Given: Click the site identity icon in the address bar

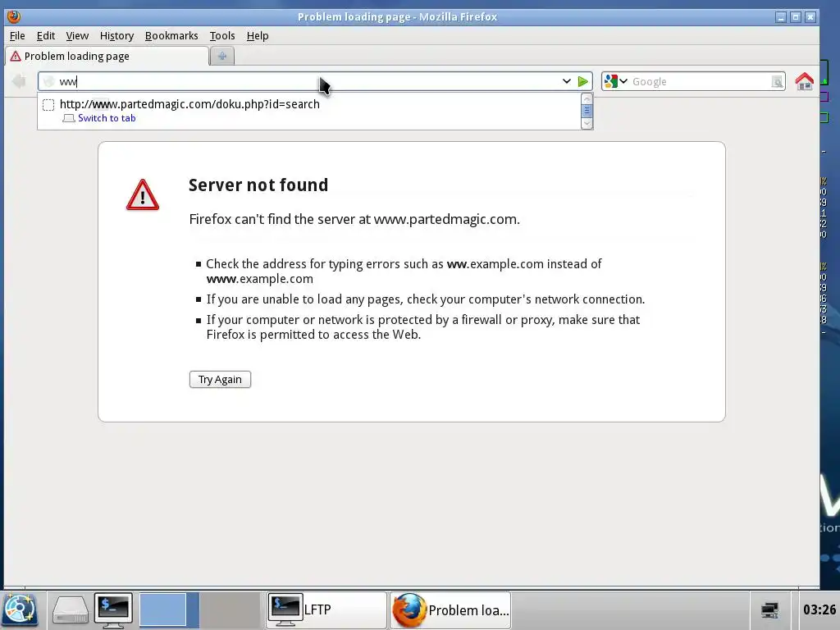Looking at the screenshot, I should 48,81.
